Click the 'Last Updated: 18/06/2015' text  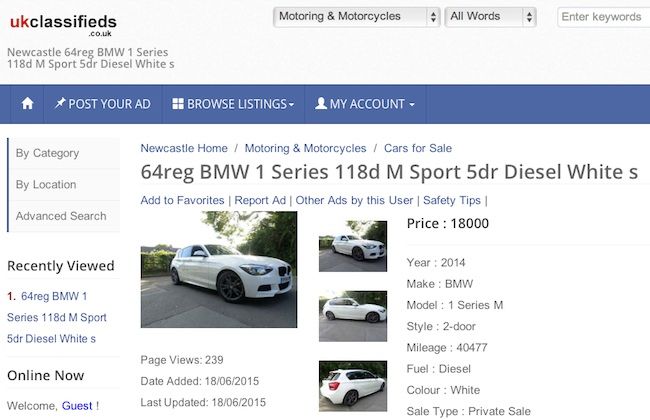(x=203, y=402)
